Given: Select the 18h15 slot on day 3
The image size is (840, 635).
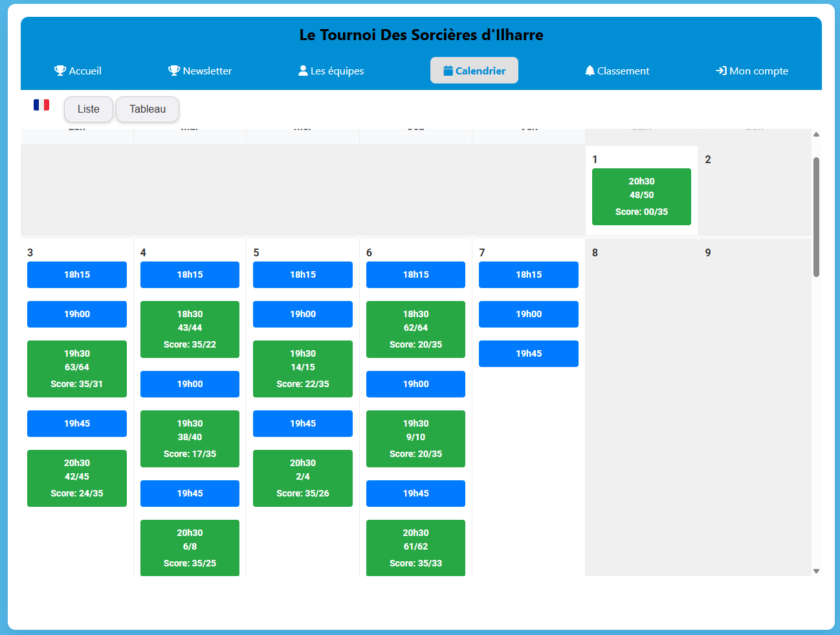Looking at the screenshot, I should click(x=77, y=274).
